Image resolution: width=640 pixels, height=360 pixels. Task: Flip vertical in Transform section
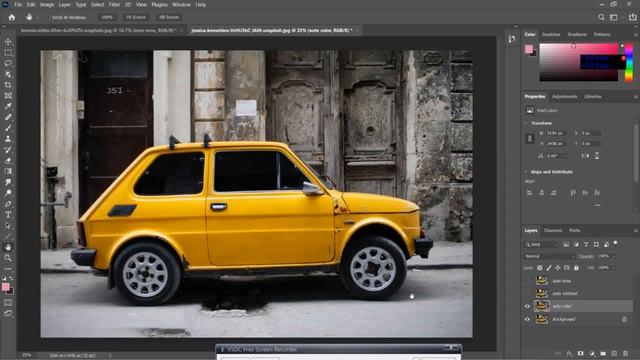597,156
